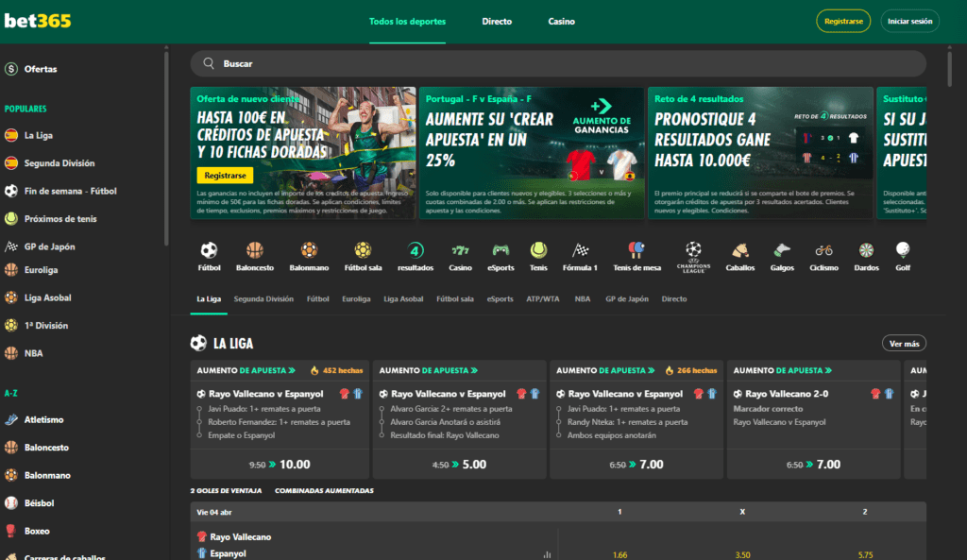Select boosted odds 5.00 bet
Screen dimensions: 967x560
[x=460, y=465]
